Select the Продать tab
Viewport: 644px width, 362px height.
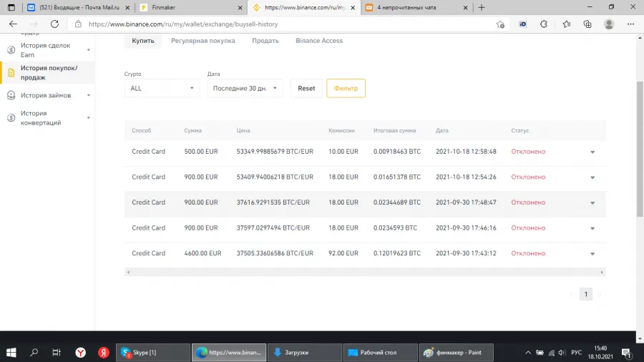click(265, 41)
